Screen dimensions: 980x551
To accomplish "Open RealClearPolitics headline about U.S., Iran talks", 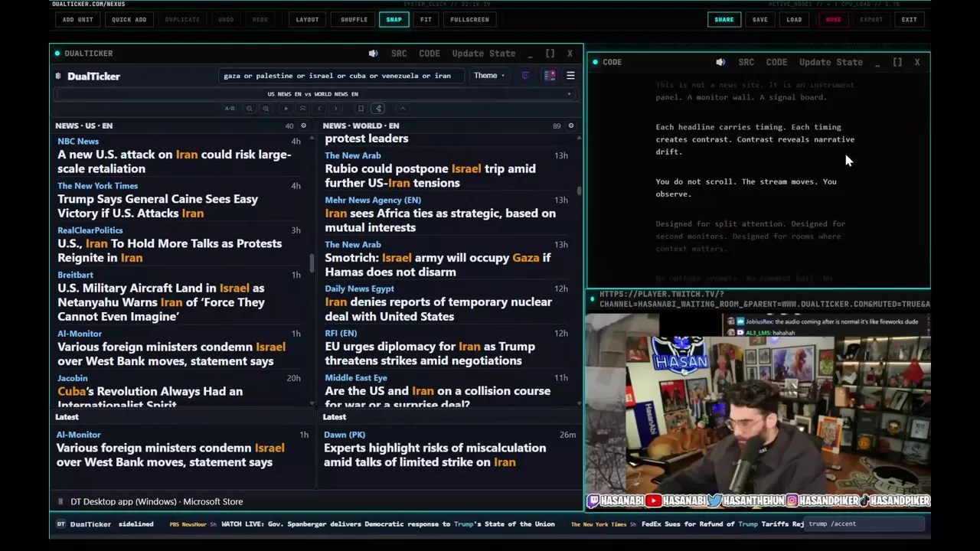I will 170,250.
